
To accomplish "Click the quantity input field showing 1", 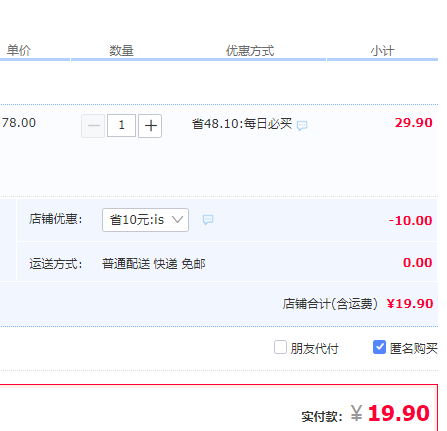I will 121,126.
